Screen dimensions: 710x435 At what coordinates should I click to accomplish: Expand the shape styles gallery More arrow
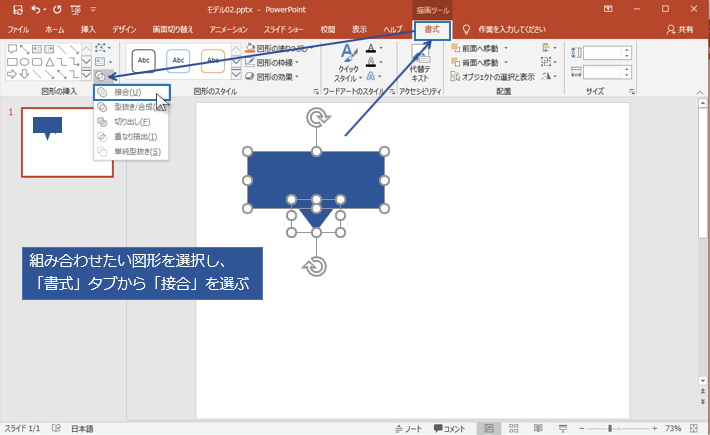coord(236,74)
